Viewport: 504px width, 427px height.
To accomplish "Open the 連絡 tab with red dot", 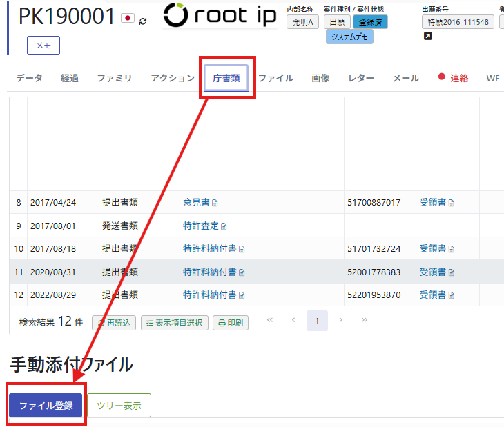I will pos(453,78).
